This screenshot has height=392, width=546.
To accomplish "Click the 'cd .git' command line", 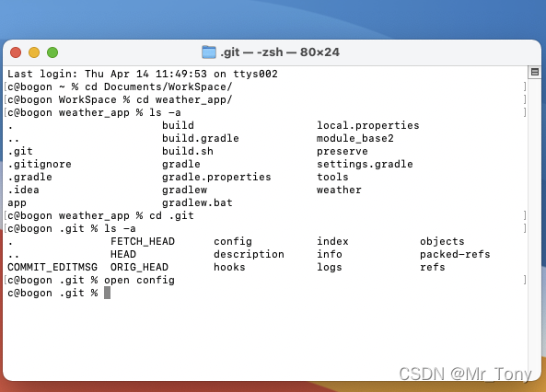I will (100, 215).
